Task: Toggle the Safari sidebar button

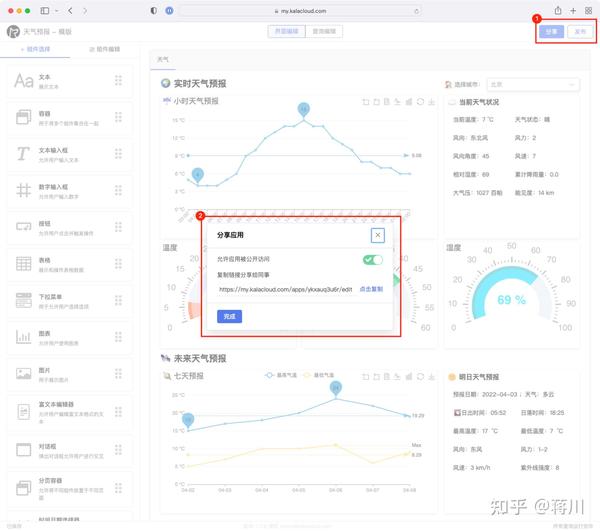Action: pos(45,11)
